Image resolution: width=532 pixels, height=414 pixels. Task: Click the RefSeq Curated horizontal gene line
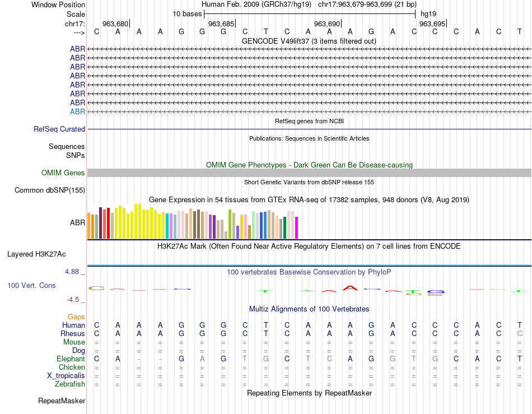pos(309,129)
